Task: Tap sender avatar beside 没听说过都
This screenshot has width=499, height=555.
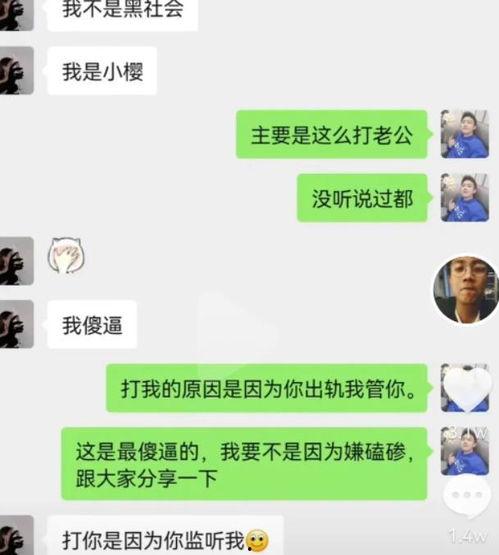Action: coord(465,198)
